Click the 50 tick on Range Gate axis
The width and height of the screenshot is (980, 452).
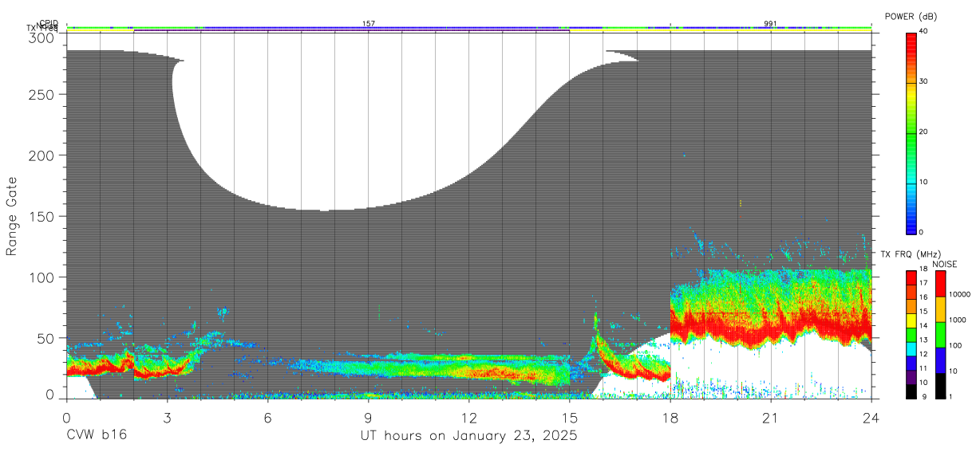[x=47, y=338]
